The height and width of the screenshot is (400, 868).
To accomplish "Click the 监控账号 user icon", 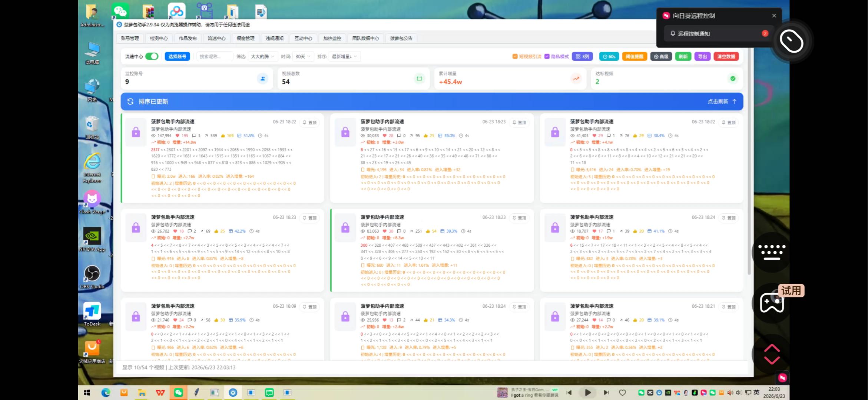I will pos(262,79).
